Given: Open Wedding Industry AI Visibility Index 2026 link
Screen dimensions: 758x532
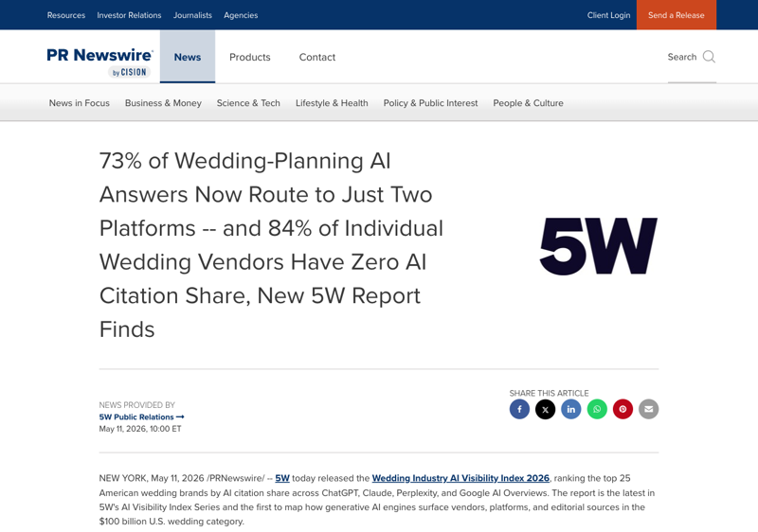Looking at the screenshot, I should [460, 478].
